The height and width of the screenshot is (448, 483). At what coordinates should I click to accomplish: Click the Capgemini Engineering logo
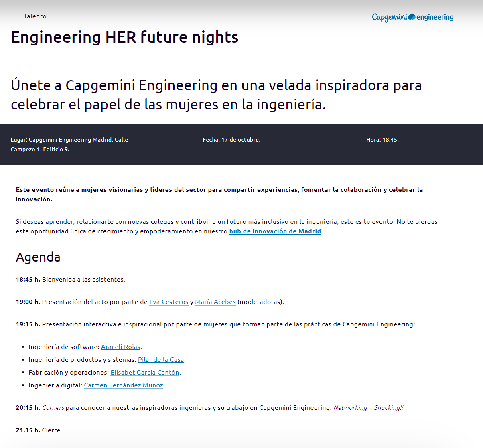[413, 17]
